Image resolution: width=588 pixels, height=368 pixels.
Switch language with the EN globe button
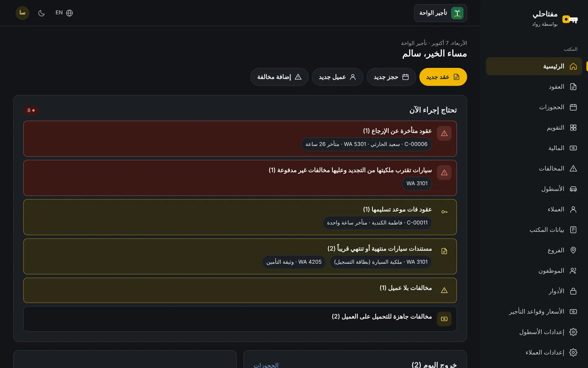[64, 13]
